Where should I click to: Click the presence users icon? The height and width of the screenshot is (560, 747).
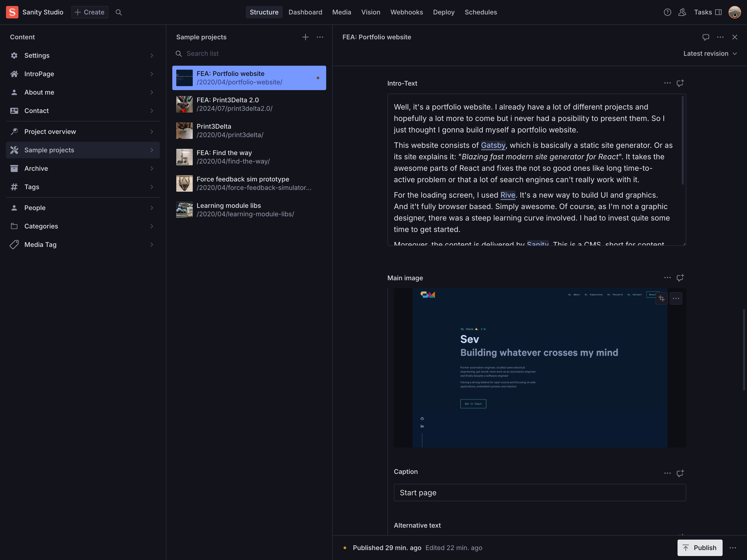[x=682, y=12]
